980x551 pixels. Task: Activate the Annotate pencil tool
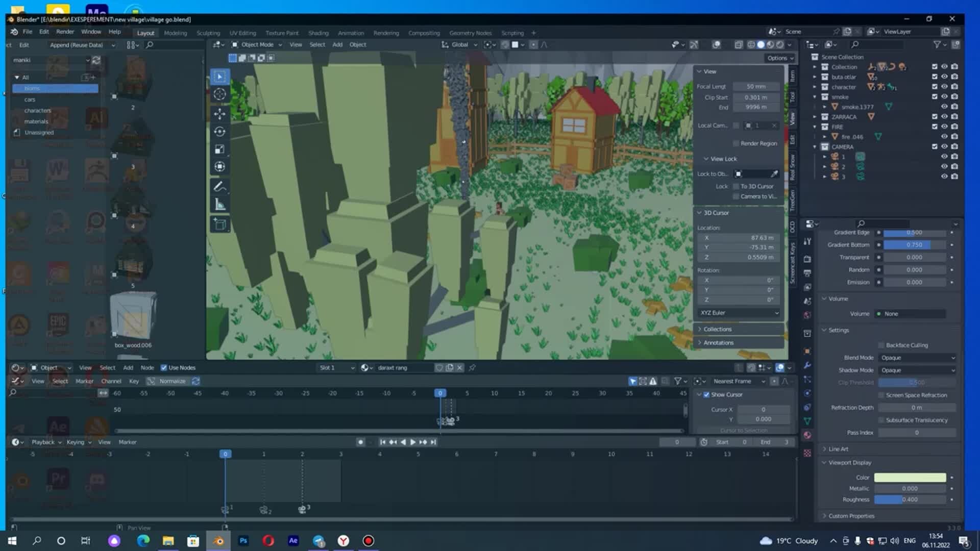pos(219,187)
